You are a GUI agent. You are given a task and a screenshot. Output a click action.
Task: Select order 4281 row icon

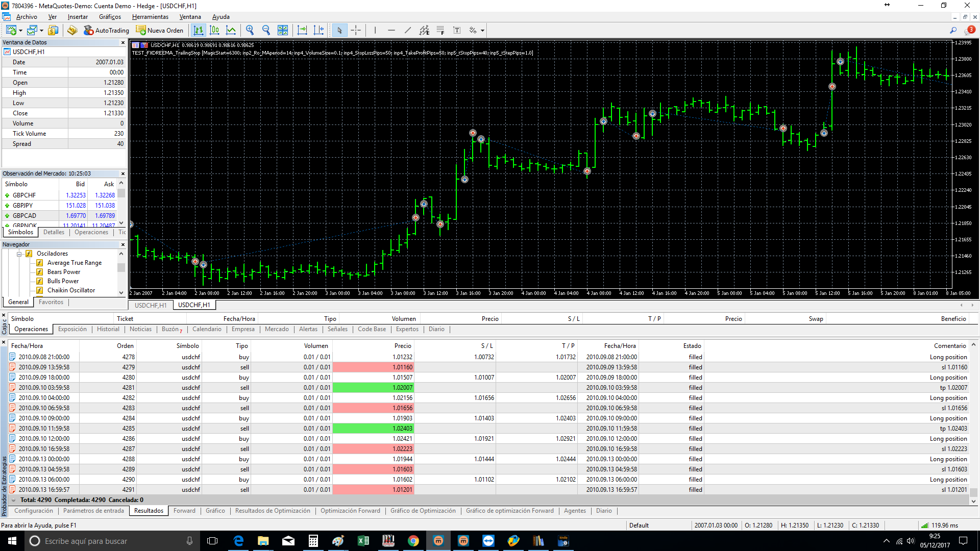[12, 388]
